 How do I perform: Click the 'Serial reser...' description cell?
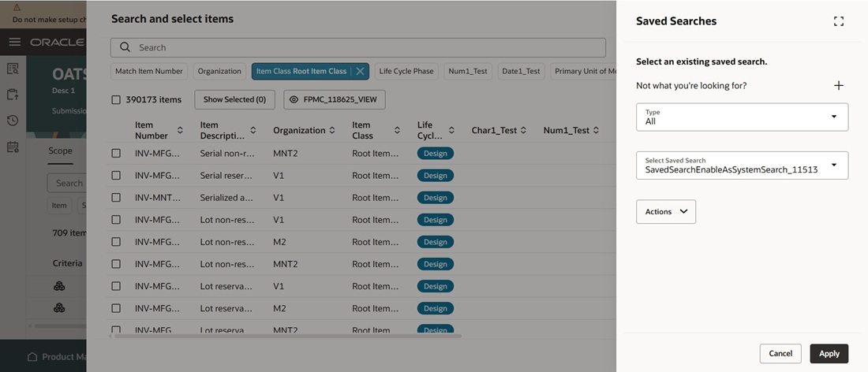coord(226,175)
